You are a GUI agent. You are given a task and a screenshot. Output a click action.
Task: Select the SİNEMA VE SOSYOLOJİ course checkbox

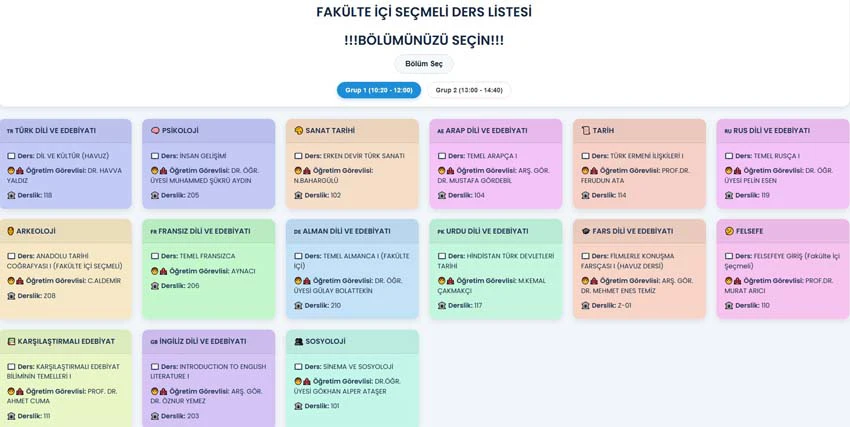click(298, 367)
